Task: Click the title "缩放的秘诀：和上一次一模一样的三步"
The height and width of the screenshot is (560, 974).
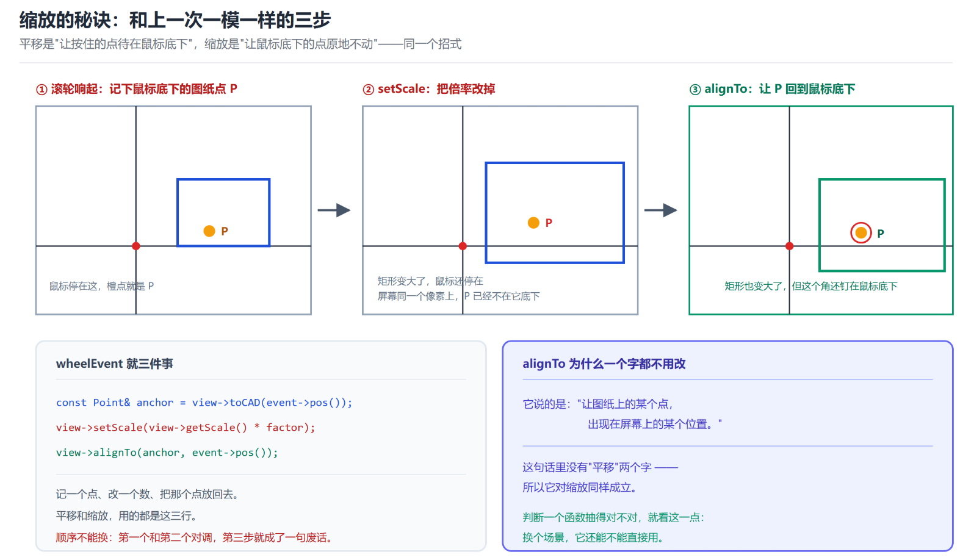Action: [175, 20]
